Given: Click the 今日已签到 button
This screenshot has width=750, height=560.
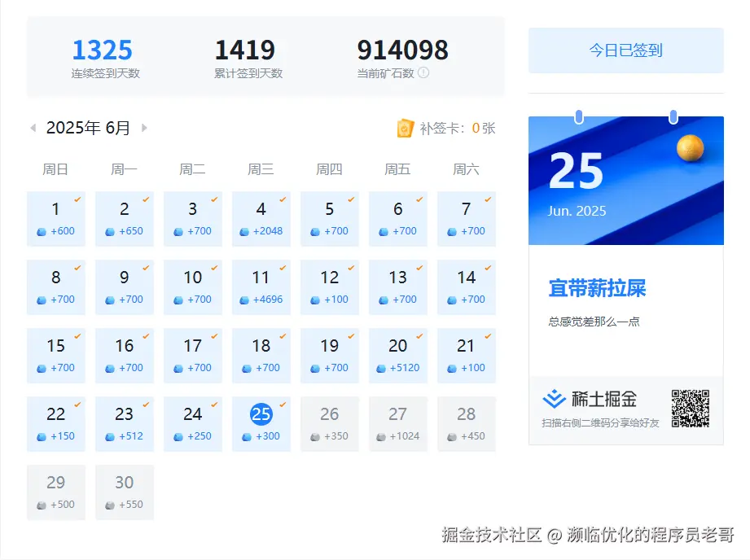Looking at the screenshot, I should point(625,50).
